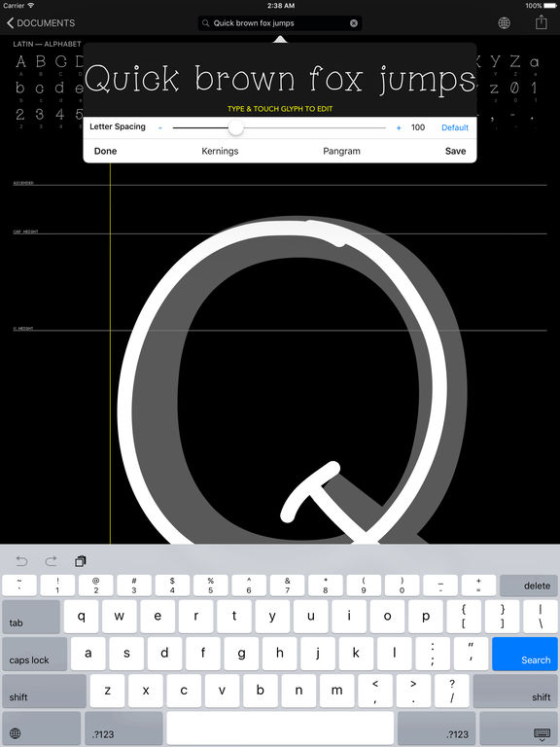The height and width of the screenshot is (747, 560).
Task: Tap the @ 2 number key
Action: (x=95, y=586)
